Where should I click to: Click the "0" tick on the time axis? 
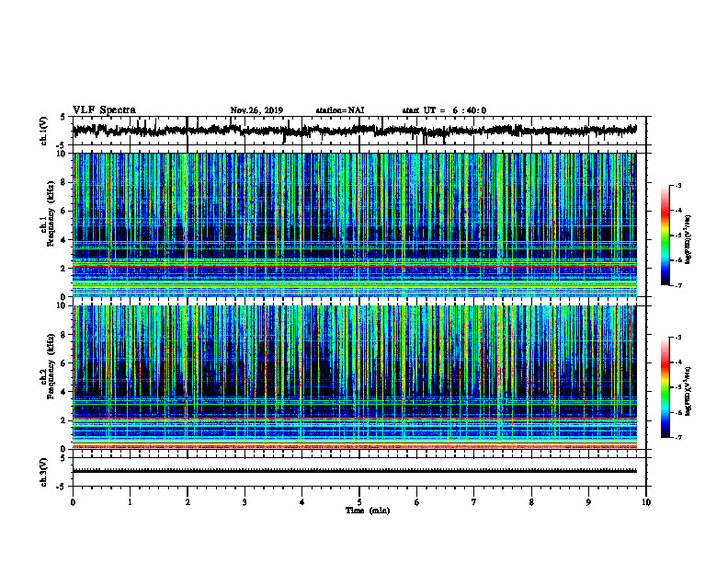(73, 502)
